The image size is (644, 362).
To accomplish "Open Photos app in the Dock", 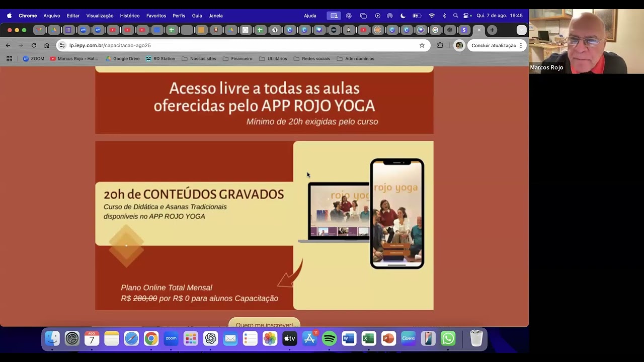I will click(x=270, y=339).
